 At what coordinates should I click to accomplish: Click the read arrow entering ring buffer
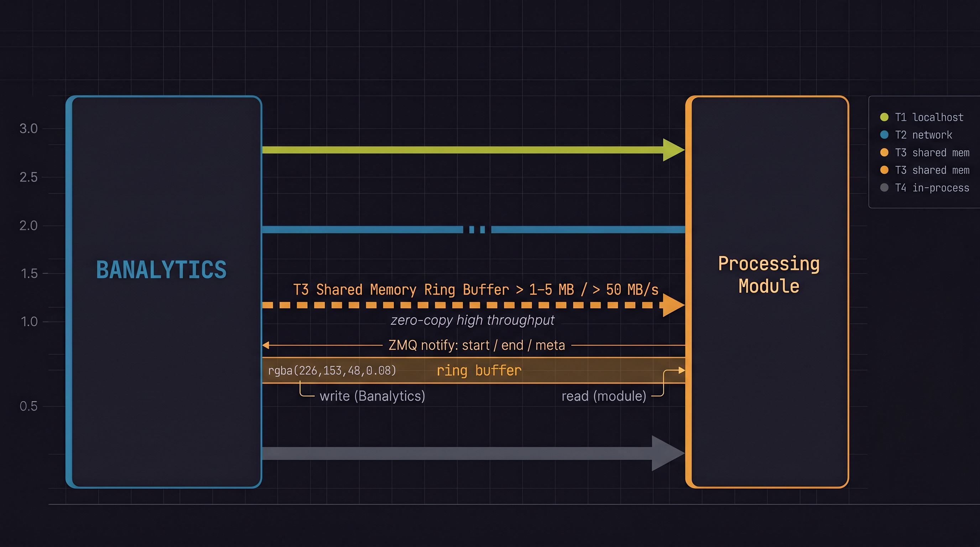click(682, 370)
